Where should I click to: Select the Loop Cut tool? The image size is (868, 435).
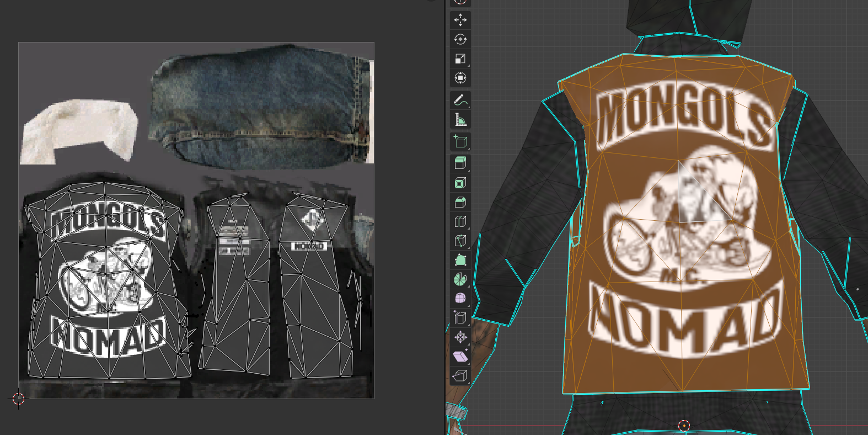(460, 221)
